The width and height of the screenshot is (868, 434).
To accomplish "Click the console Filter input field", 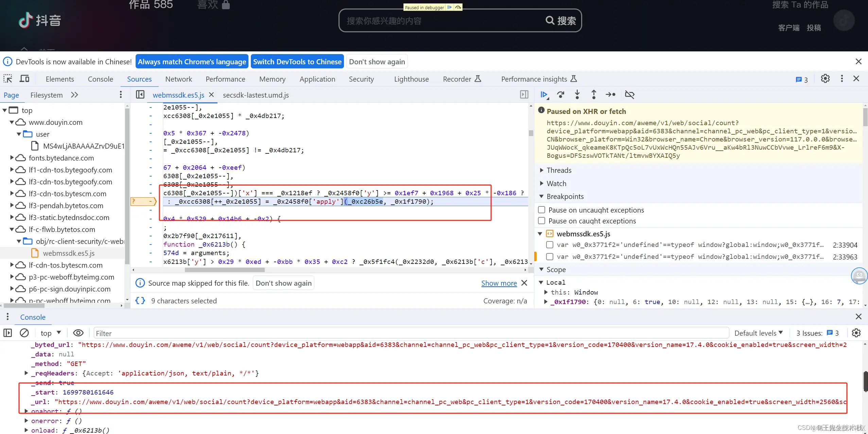I will 408,333.
